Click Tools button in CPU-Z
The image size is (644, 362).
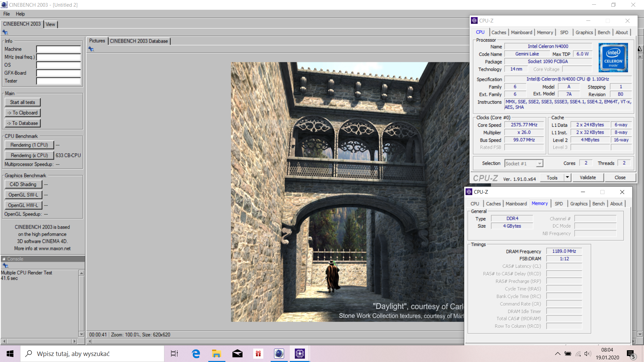[552, 177]
